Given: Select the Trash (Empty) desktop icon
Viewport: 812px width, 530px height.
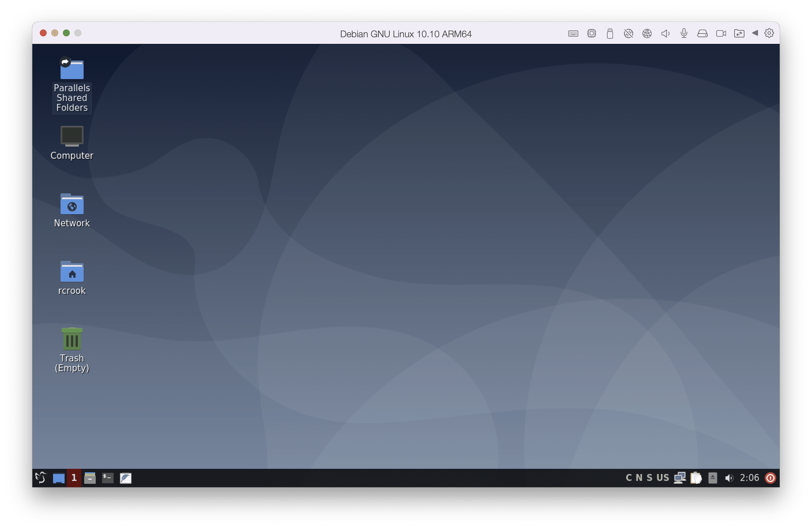Looking at the screenshot, I should [x=72, y=350].
